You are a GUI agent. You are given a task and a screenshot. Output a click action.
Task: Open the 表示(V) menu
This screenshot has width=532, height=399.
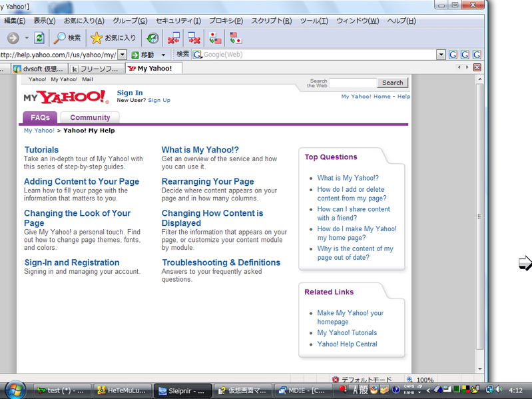(x=45, y=21)
